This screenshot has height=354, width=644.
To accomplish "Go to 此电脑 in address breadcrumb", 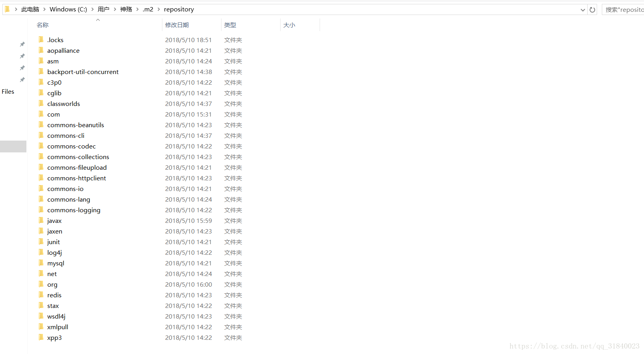I will 30,9.
